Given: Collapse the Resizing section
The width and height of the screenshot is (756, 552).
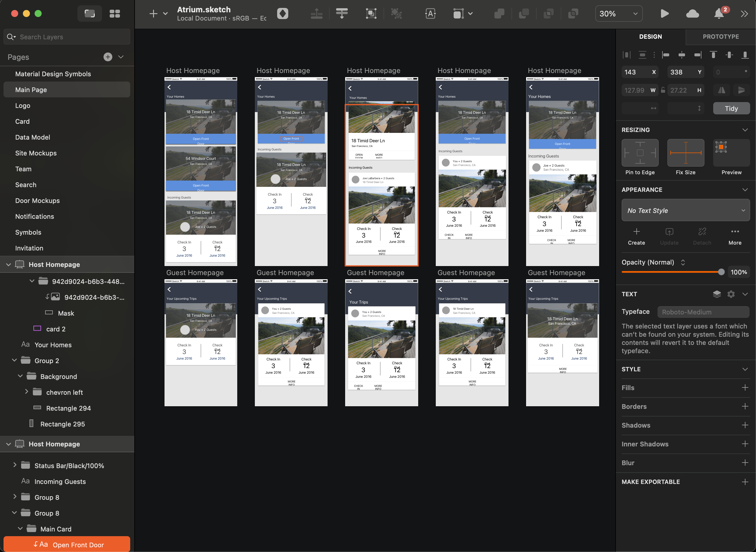Looking at the screenshot, I should click(745, 130).
